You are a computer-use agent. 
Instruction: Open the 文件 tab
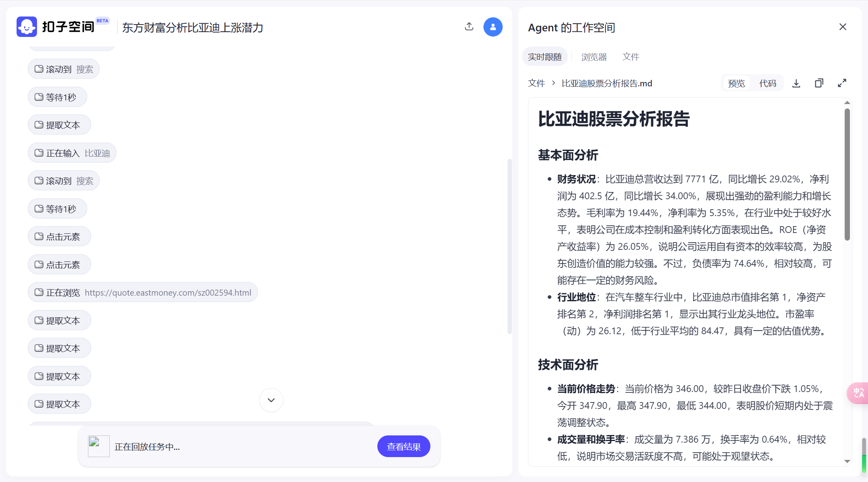(631, 57)
